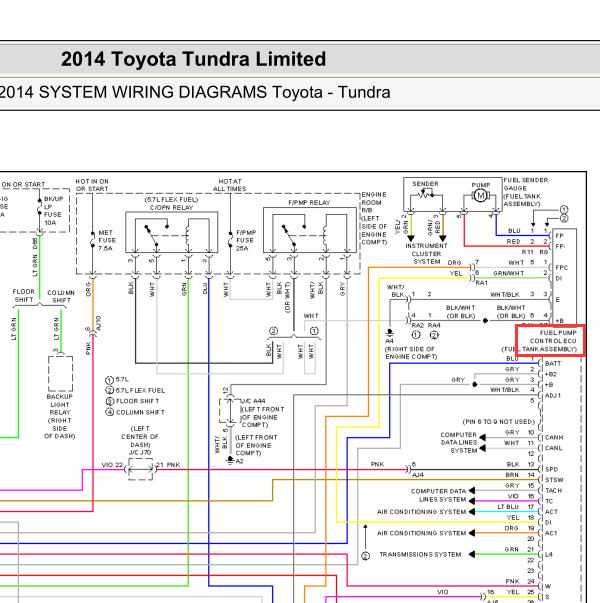Click legend entry 1 "5.7L"
The height and width of the screenshot is (603, 600).
point(117,380)
